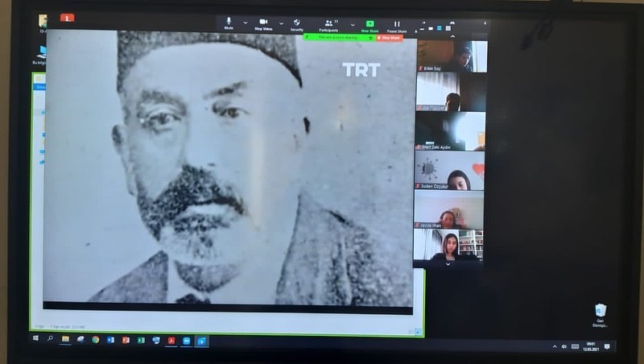The image size is (644, 364).
Task: Pause Share in Zoom toolbar
Action: (397, 27)
